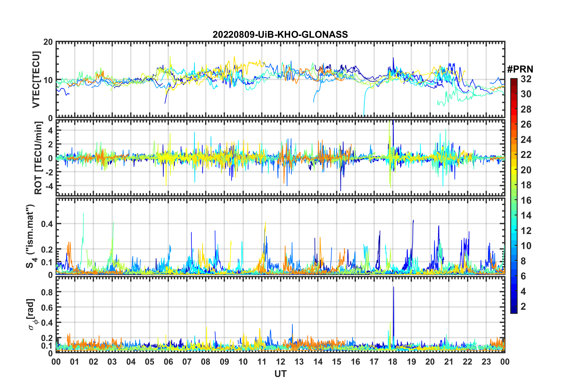This screenshot has width=561, height=392.
Task: Click UT axis hour label 23
Action: [x=486, y=362]
